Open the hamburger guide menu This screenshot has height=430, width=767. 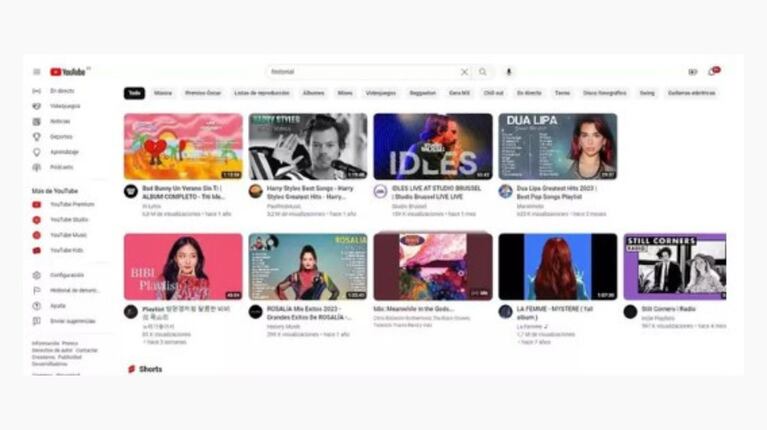(x=37, y=72)
